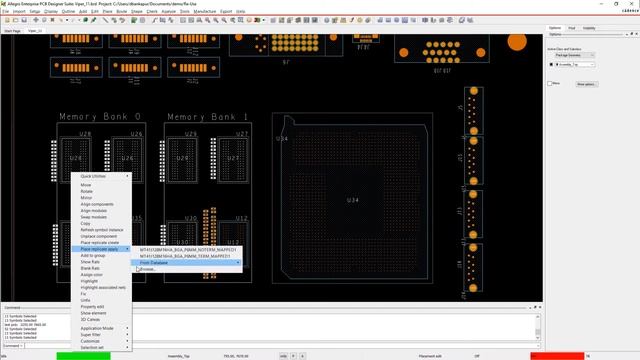Pin the Command window panel
This screenshot has height=360, width=640.
535,307
